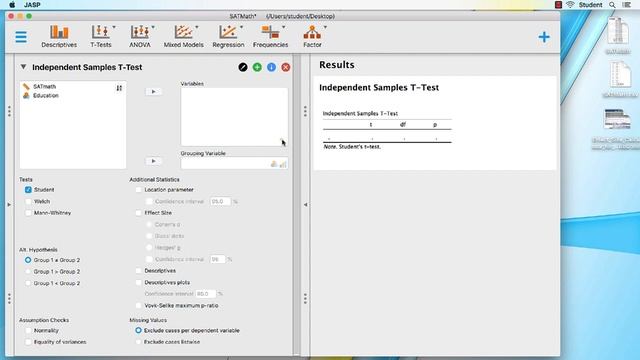This screenshot has width=640, height=360.
Task: Click the red remove analysis icon
Action: (x=286, y=67)
